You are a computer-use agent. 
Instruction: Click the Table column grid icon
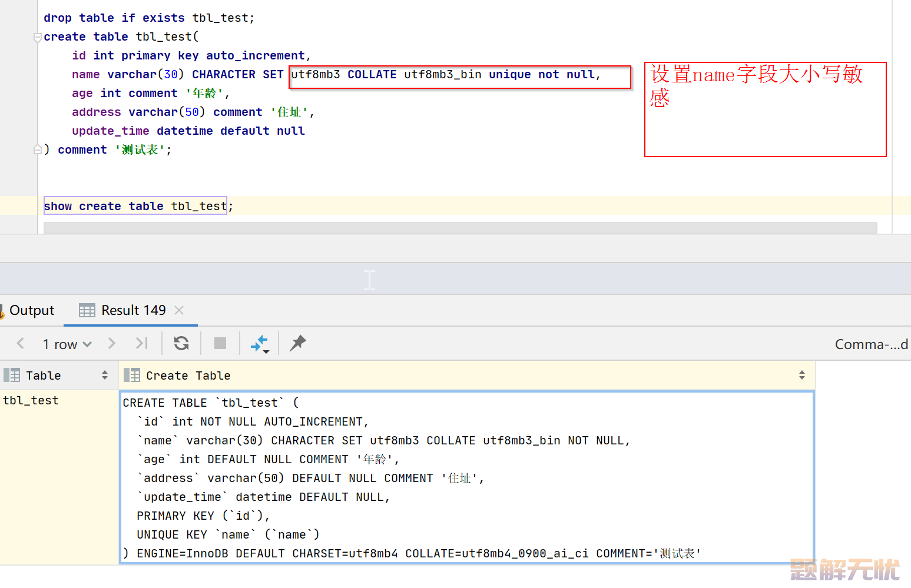pyautogui.click(x=12, y=376)
